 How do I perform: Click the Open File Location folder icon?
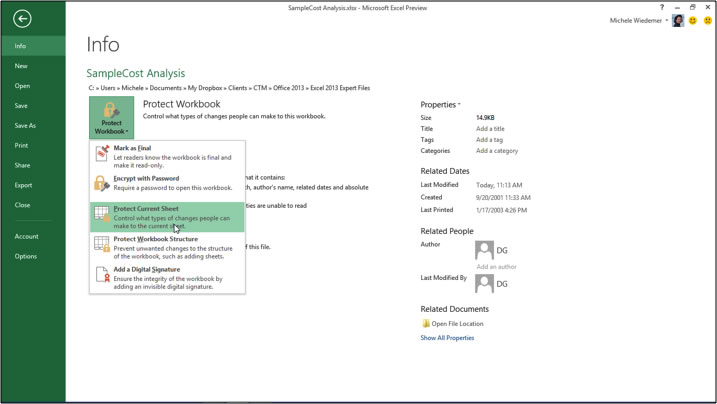426,324
